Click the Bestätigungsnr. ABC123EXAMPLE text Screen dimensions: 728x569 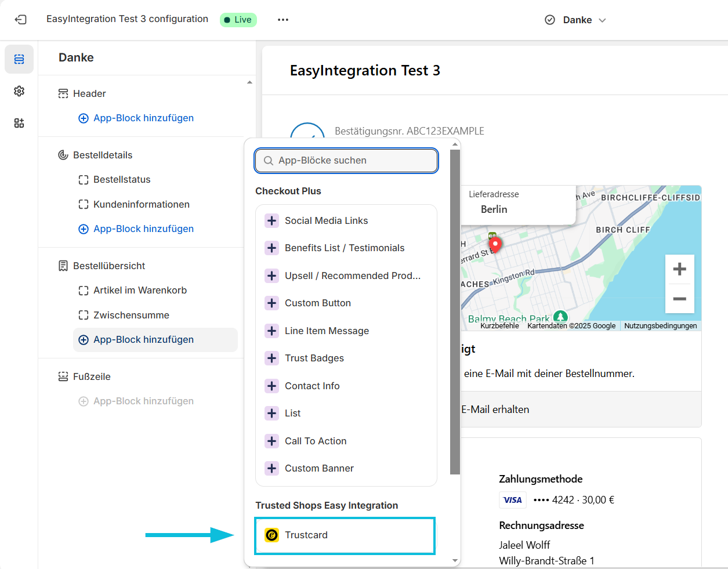tap(410, 131)
